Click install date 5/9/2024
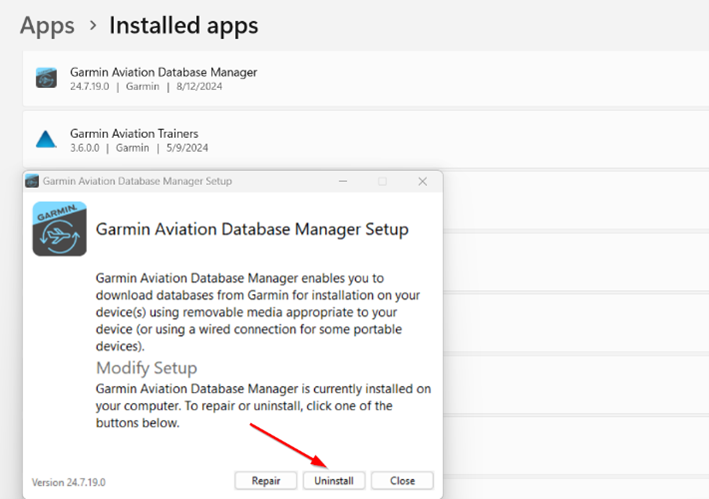Screen dimensions: 709x499 [187, 148]
